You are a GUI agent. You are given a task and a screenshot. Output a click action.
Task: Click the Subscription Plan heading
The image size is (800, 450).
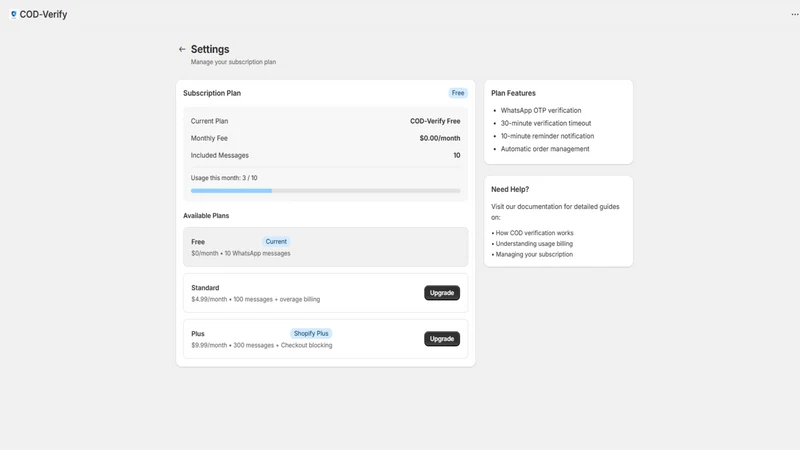tap(212, 93)
